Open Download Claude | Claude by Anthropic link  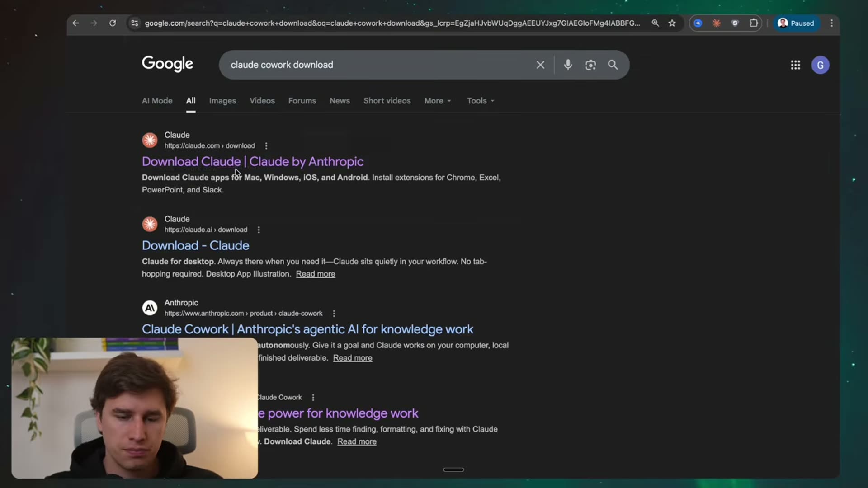(253, 161)
